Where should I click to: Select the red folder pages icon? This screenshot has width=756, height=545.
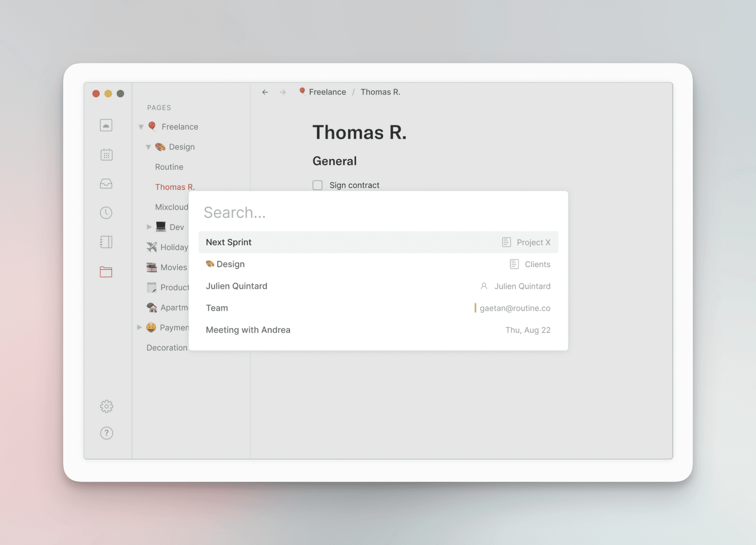coord(106,272)
